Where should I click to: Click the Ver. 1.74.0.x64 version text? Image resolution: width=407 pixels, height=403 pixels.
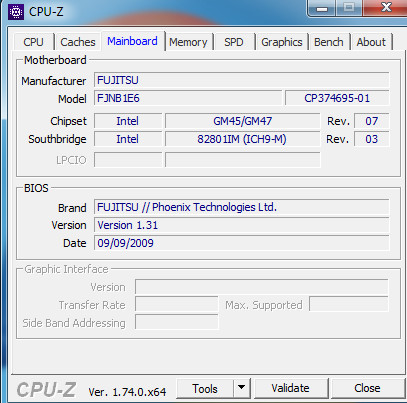tap(127, 392)
